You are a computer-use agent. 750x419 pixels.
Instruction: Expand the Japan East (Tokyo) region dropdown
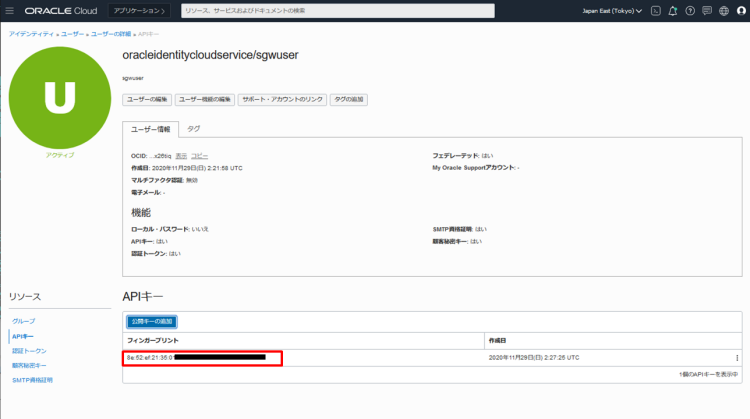612,11
